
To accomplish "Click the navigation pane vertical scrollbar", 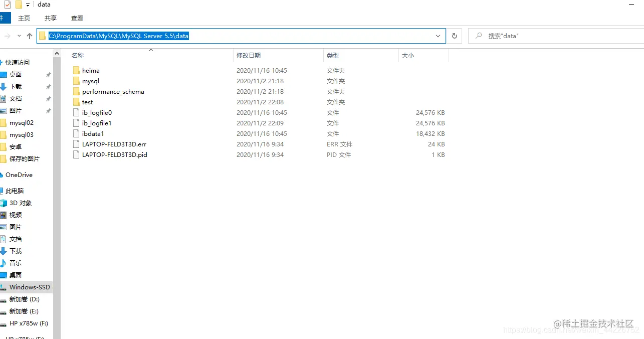I will tap(57, 194).
